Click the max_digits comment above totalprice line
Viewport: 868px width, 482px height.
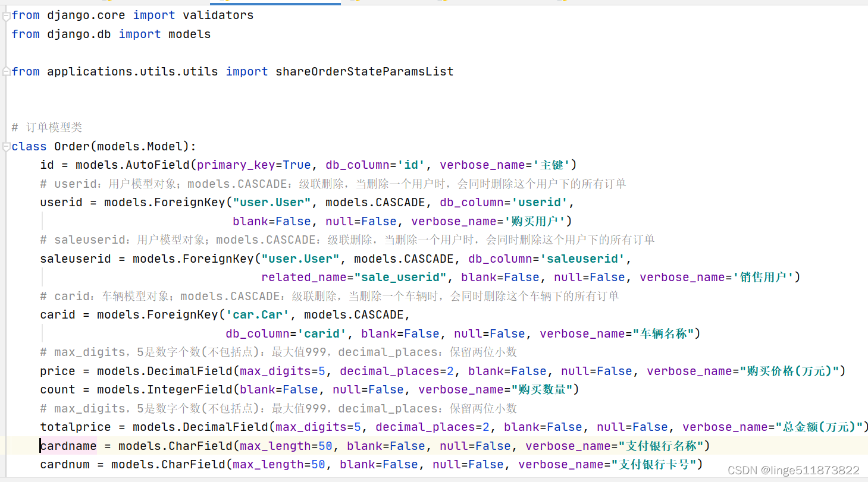pyautogui.click(x=278, y=409)
